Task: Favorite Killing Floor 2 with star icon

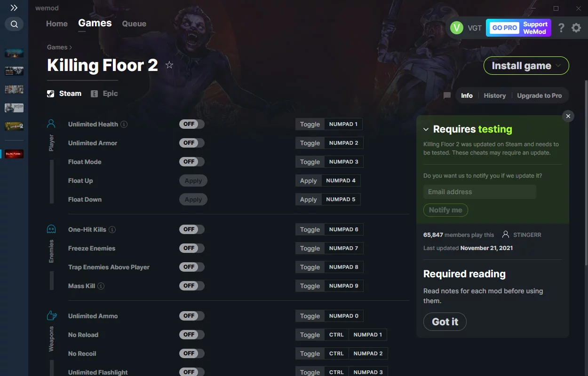Action: pos(169,65)
